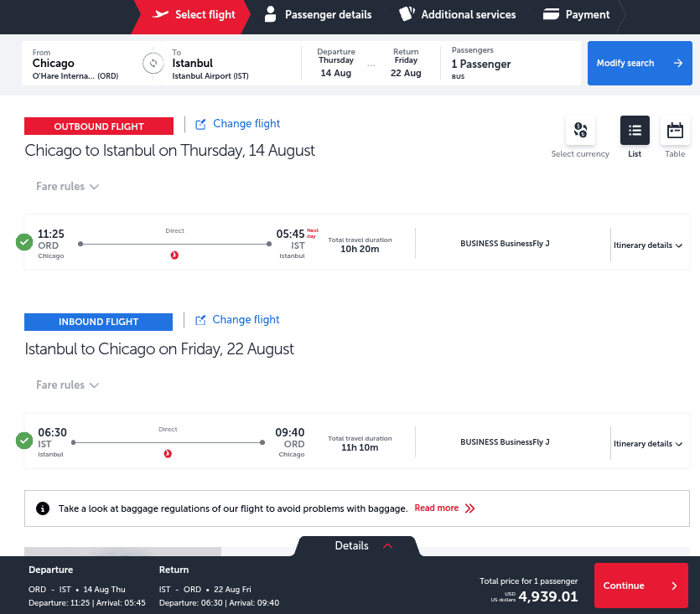Click the inbound Change flight edit icon
700x614 pixels.
click(200, 320)
